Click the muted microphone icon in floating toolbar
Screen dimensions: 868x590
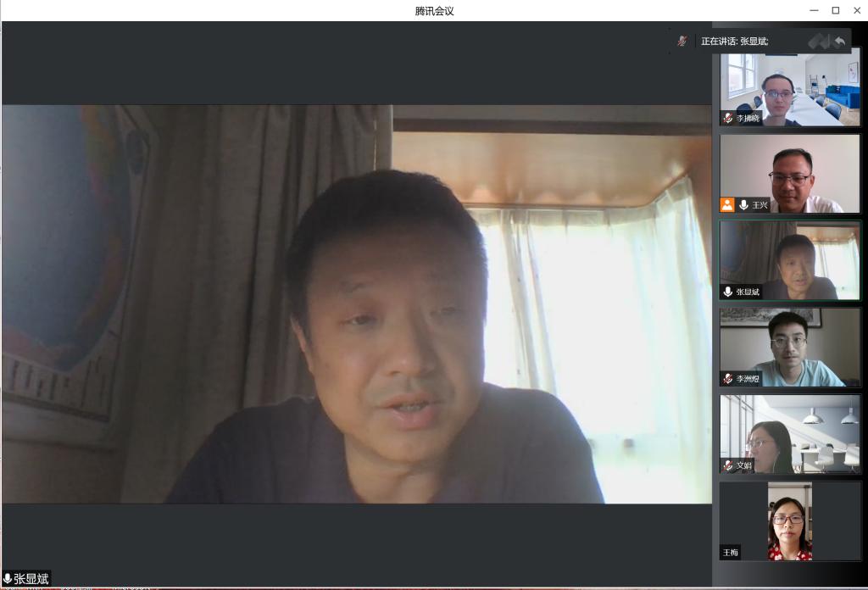coord(682,41)
